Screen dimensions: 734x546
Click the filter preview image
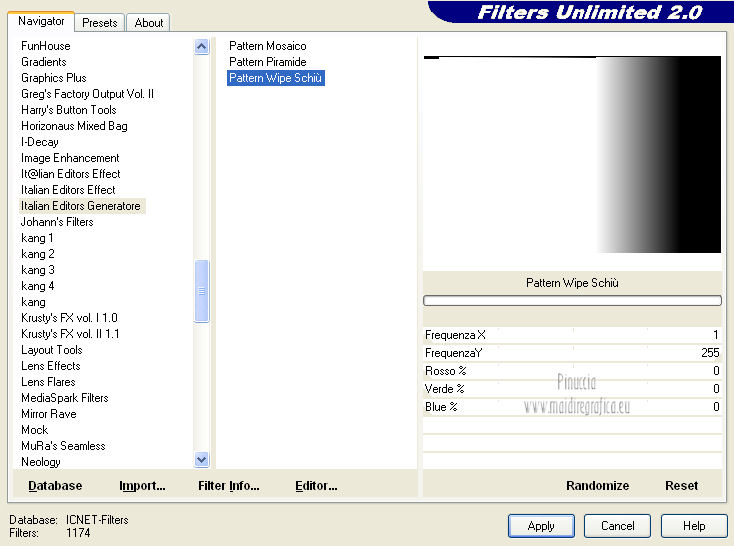pos(572,155)
